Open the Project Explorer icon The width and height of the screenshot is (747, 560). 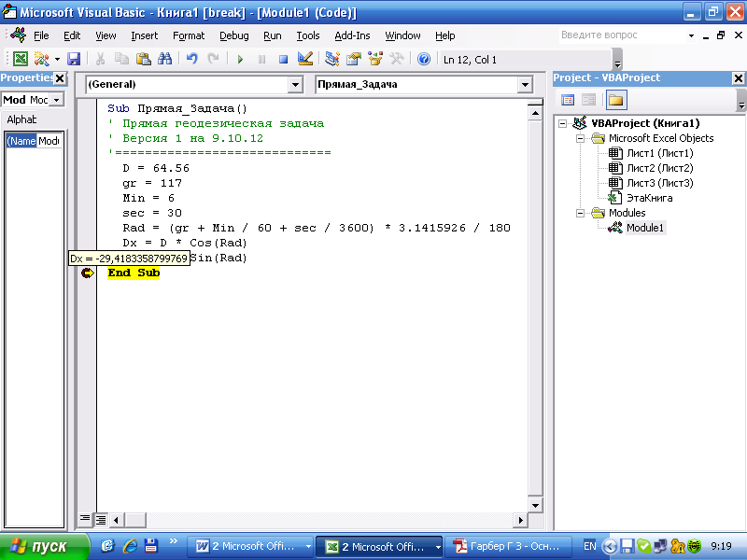tap(332, 59)
